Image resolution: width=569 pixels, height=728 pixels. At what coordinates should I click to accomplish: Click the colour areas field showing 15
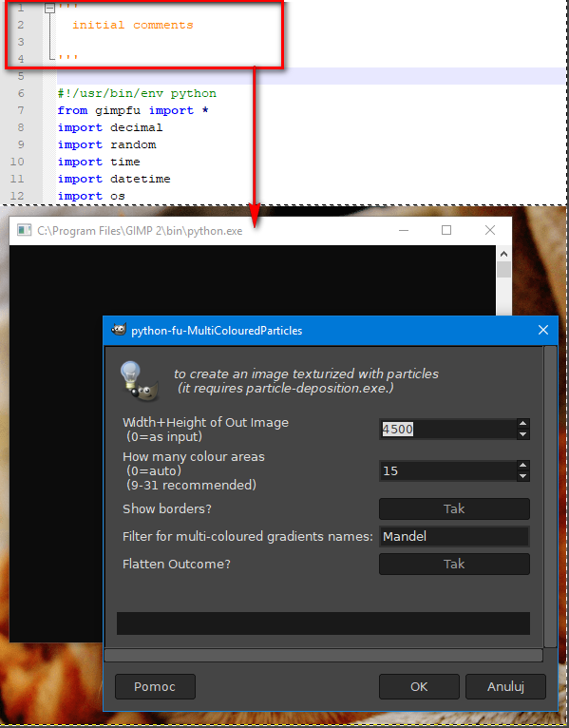(447, 470)
